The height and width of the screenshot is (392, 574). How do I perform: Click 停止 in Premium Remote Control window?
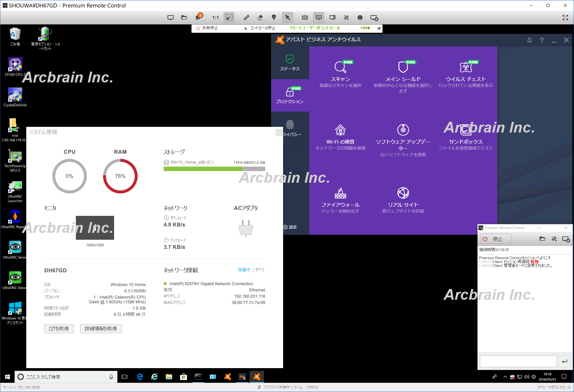[x=496, y=239]
